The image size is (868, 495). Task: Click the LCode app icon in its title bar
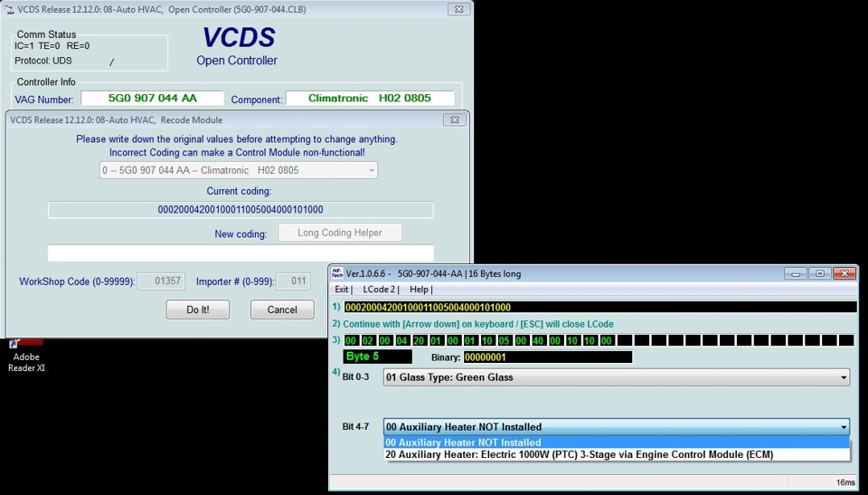click(x=336, y=273)
